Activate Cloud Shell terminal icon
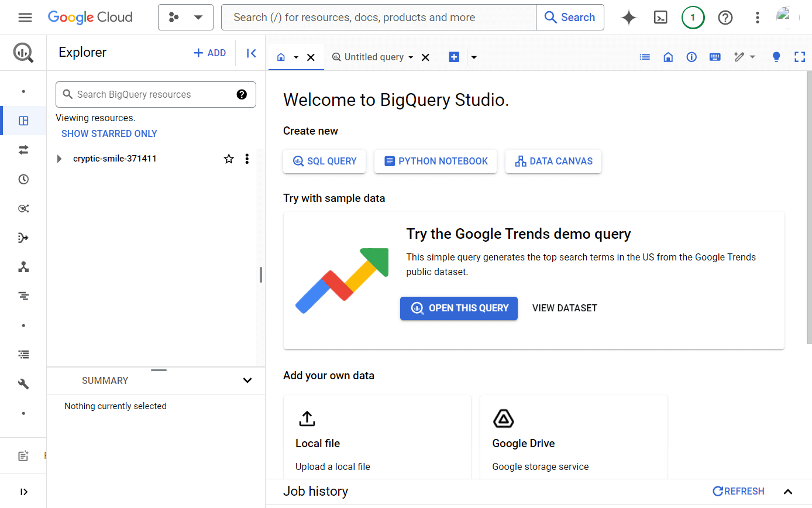The image size is (812, 508). point(660,18)
